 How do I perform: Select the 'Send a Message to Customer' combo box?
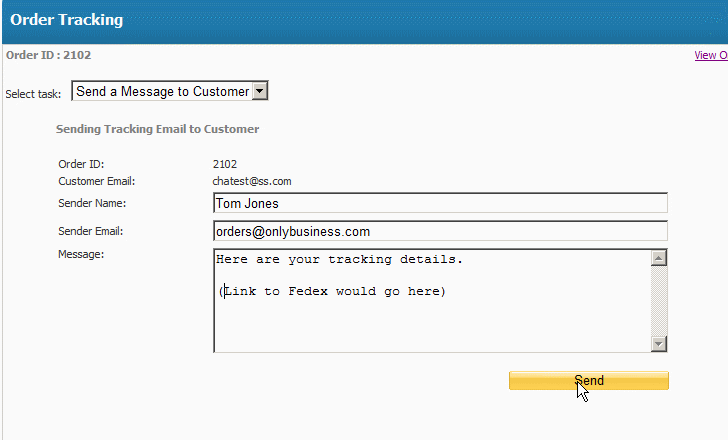pos(169,91)
